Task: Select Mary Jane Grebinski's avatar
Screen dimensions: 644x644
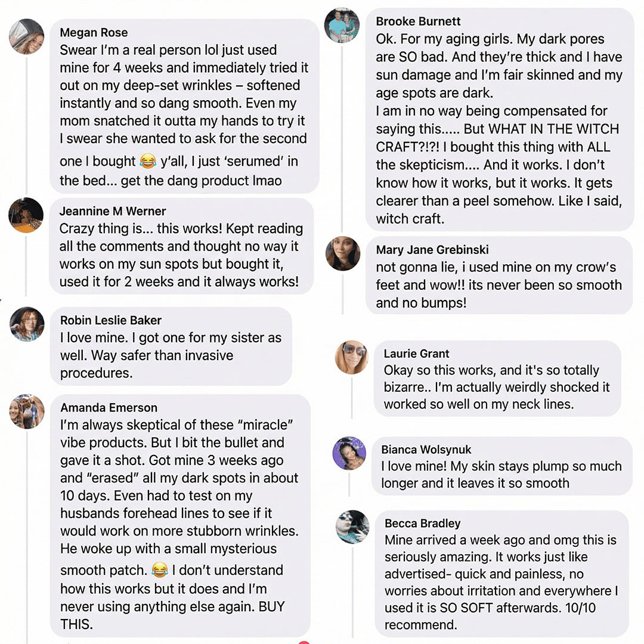Action: coord(343,253)
